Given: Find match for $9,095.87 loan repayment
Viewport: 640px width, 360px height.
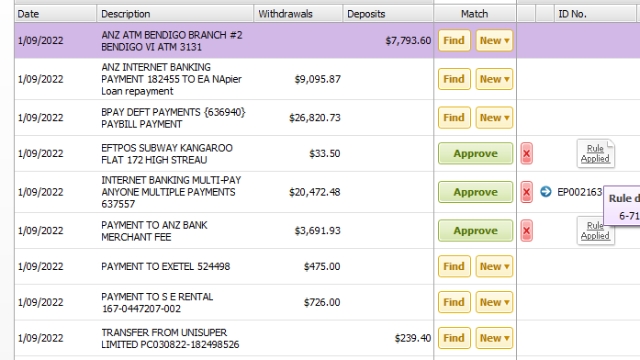Looking at the screenshot, I should pyautogui.click(x=454, y=79).
